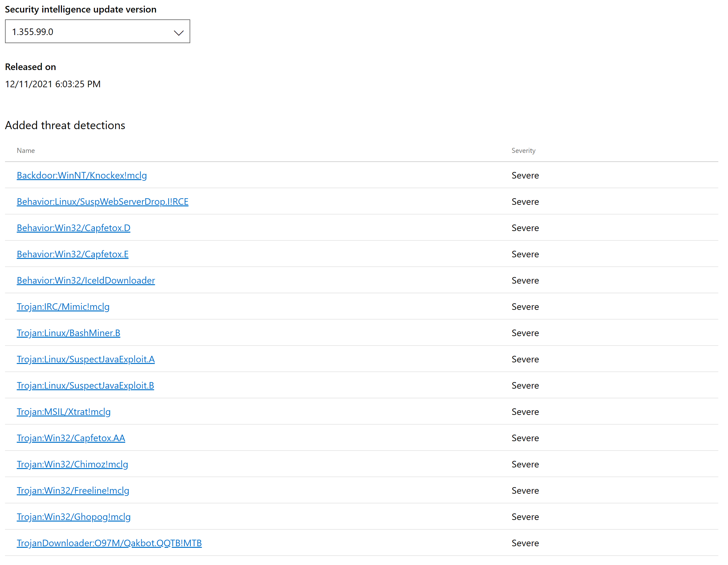Click the Name column header
Viewport: 728px width, 565px height.
click(26, 151)
